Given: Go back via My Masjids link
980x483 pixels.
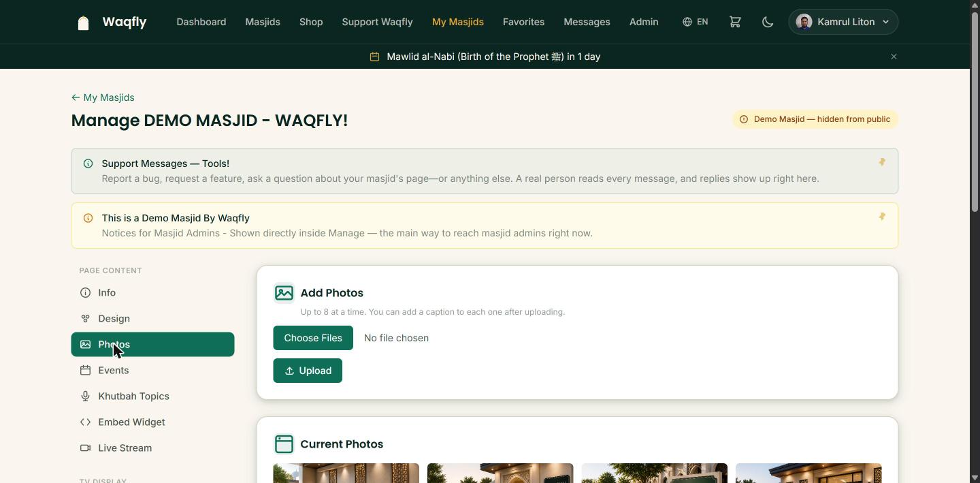Looking at the screenshot, I should coord(103,97).
